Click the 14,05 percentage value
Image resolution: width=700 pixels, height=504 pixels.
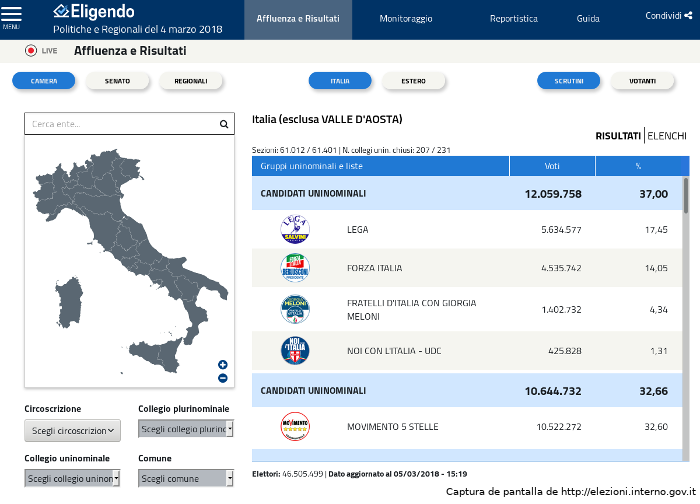coord(656,268)
